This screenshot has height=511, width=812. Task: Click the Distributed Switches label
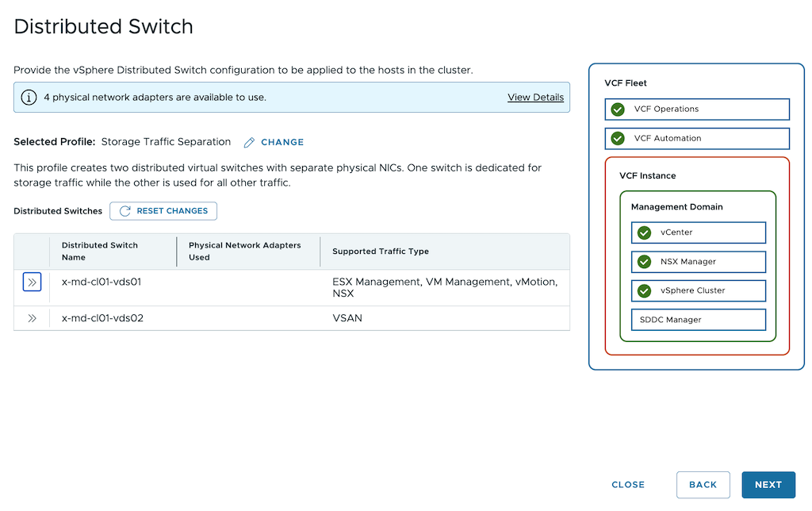click(x=58, y=211)
